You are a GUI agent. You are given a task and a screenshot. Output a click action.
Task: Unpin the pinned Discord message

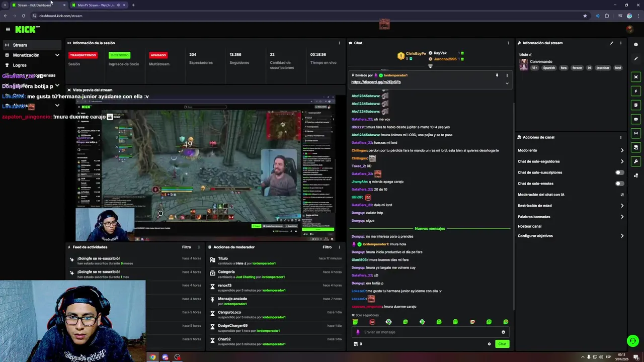point(497,75)
